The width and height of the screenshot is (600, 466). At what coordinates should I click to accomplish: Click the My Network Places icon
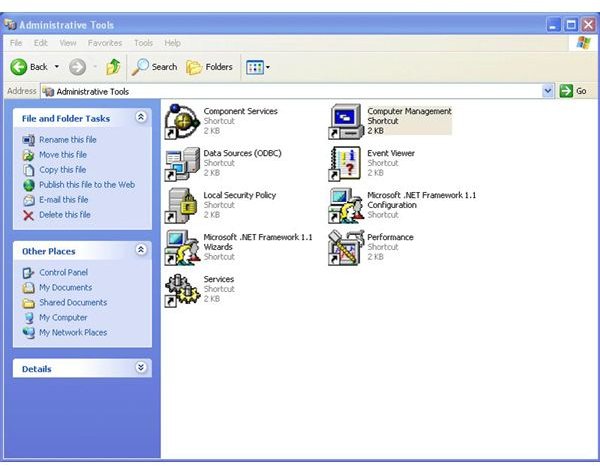29,333
